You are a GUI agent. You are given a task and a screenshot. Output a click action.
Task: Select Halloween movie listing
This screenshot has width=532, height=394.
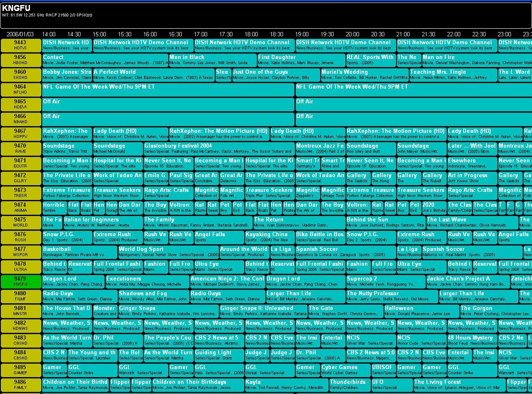(421, 311)
